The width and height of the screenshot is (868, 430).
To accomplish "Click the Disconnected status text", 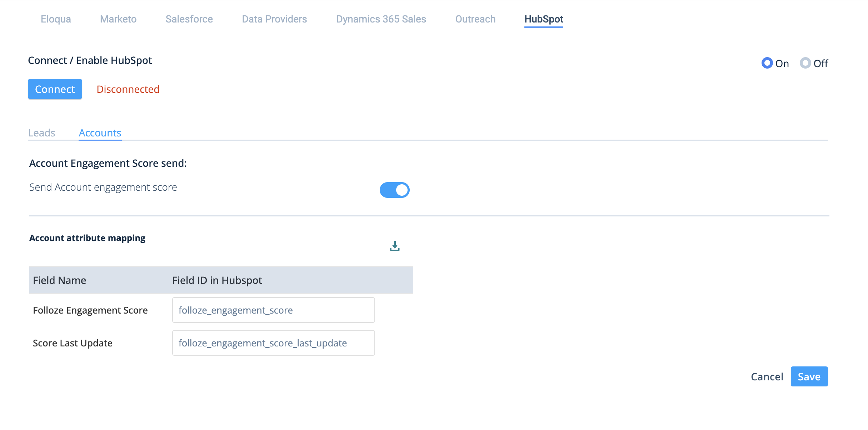I will pyautogui.click(x=128, y=89).
